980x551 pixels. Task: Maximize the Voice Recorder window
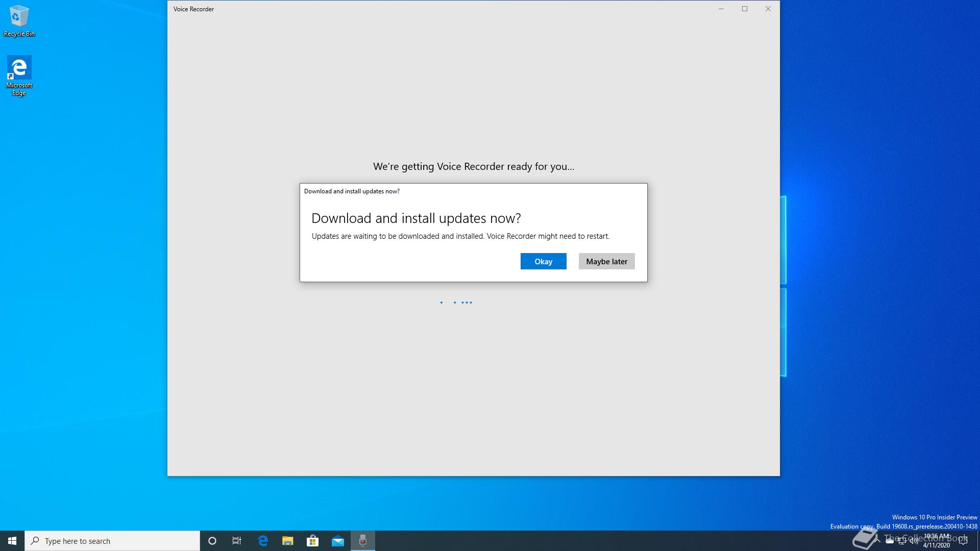coord(745,9)
